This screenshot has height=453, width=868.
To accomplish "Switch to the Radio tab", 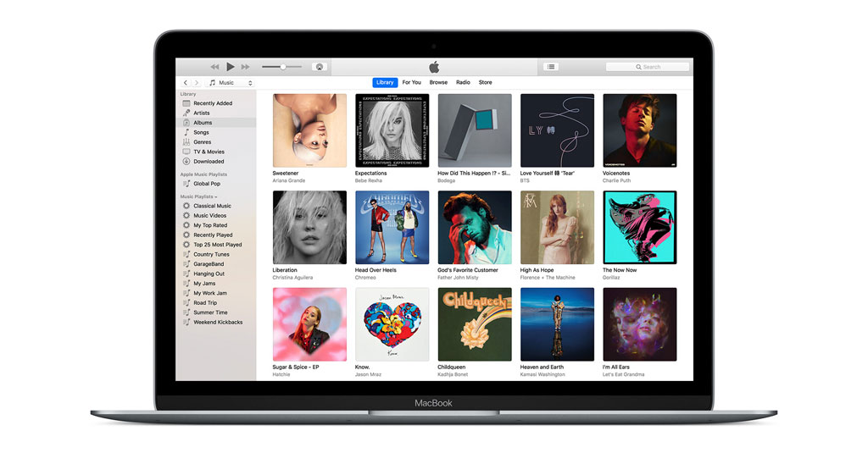I will [463, 82].
